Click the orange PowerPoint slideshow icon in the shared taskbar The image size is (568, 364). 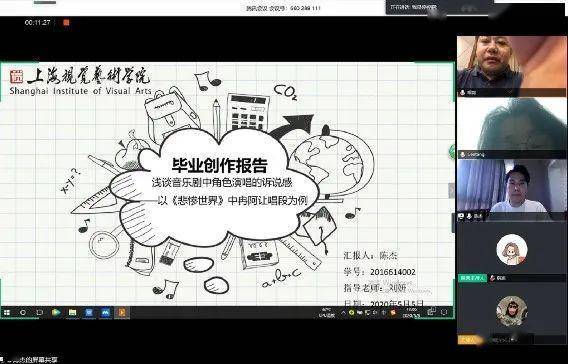(x=122, y=312)
